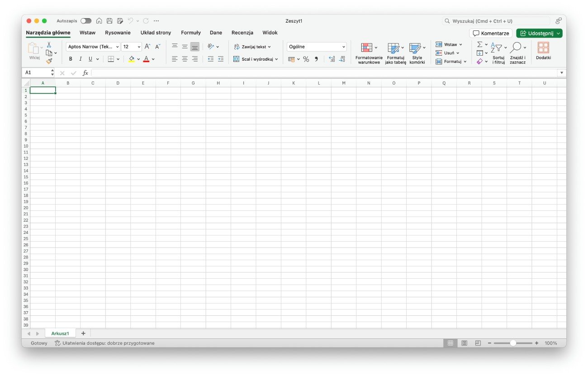Expand the fill color dropdown arrow

(138, 59)
